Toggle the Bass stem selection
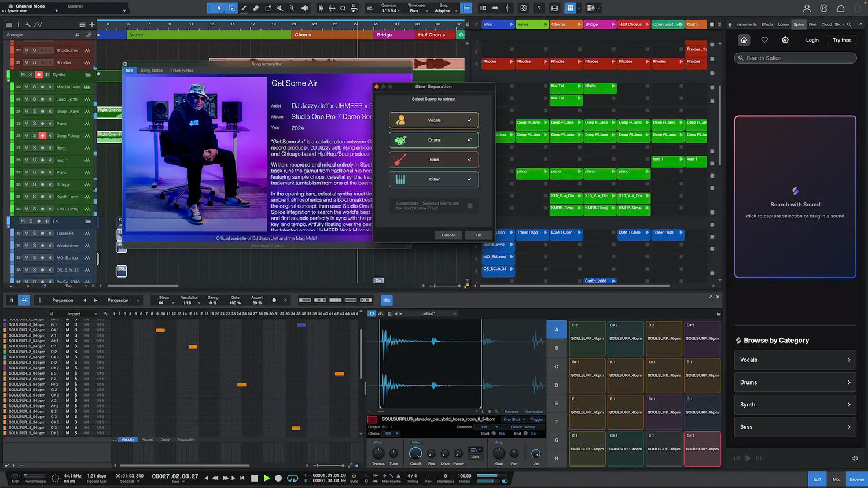Screen dimensions: 868x488 click(x=433, y=160)
